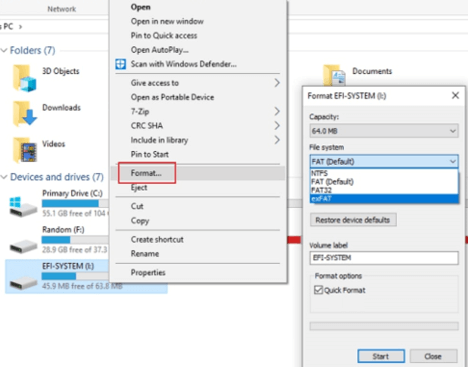Collapse the File system dropdown showing FAT (Default)
468x367 pixels.
[384, 162]
